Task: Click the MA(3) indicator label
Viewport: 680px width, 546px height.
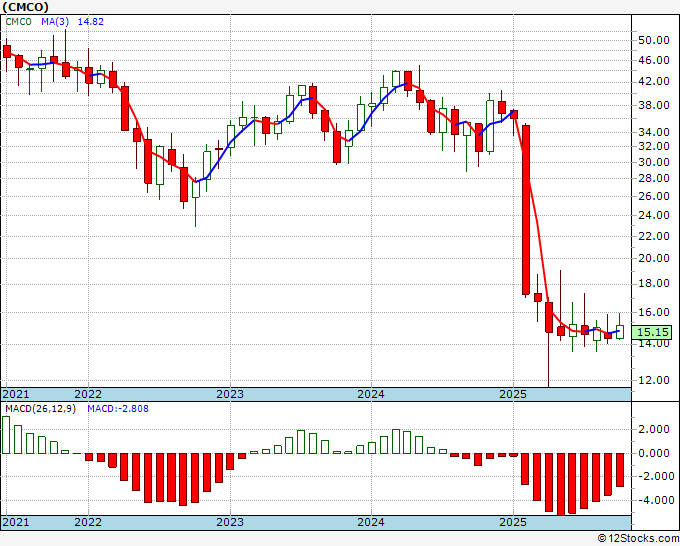Action: (x=55, y=21)
